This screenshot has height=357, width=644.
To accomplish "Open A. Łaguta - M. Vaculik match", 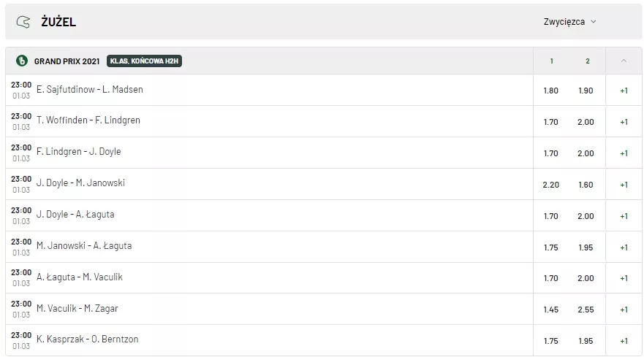I will [x=79, y=277].
